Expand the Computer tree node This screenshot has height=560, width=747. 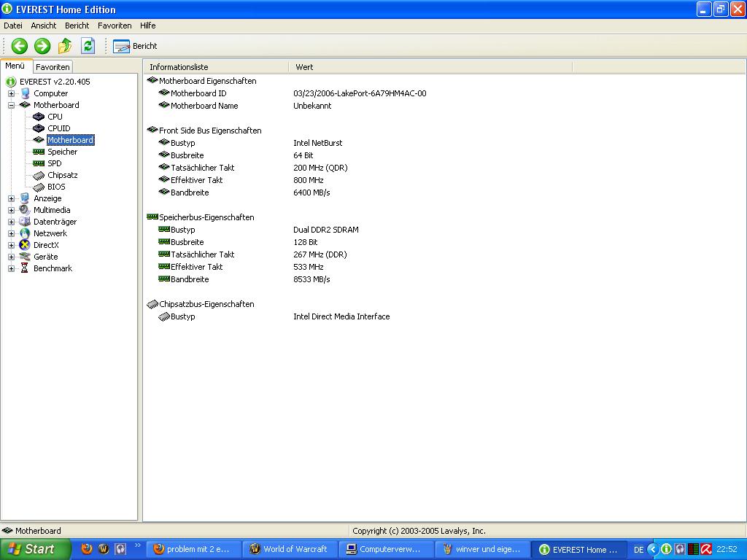(12, 93)
